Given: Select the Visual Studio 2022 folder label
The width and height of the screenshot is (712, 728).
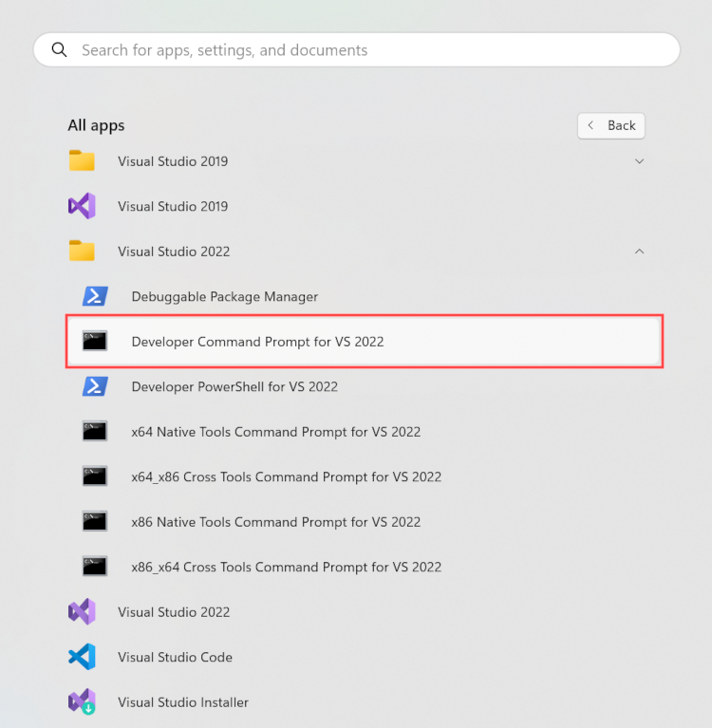Looking at the screenshot, I should click(174, 252).
